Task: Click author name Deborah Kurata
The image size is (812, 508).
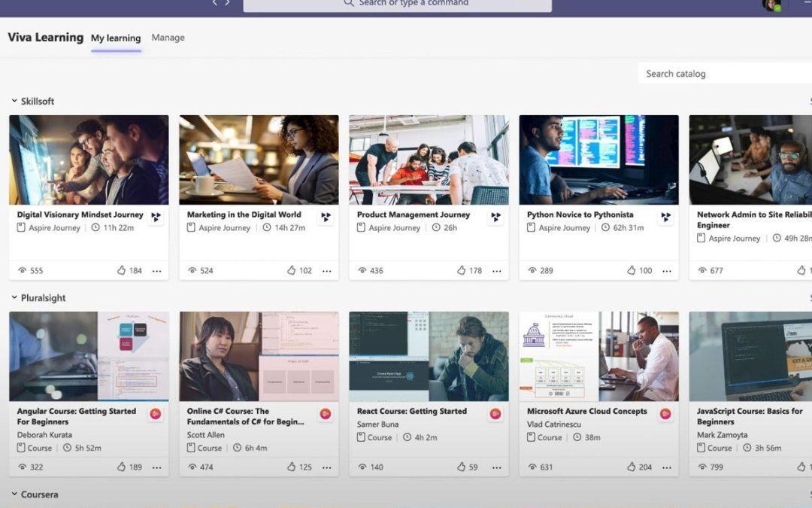Action: click(x=44, y=435)
